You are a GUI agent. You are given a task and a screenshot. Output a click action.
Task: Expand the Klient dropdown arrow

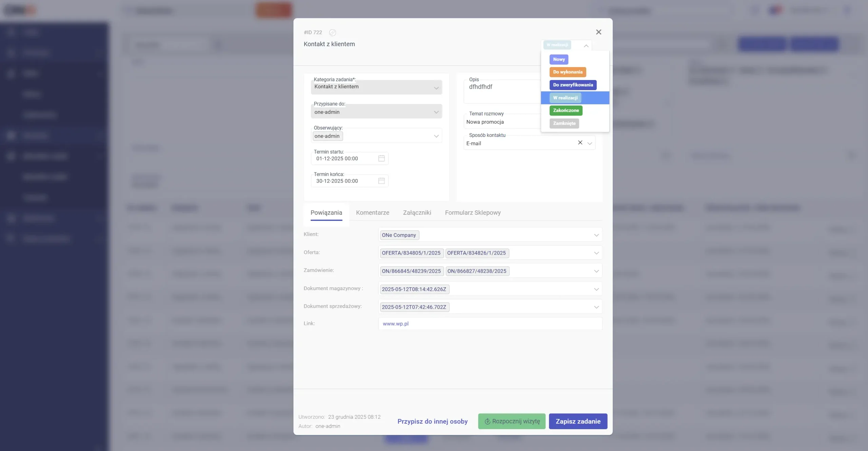tap(596, 235)
